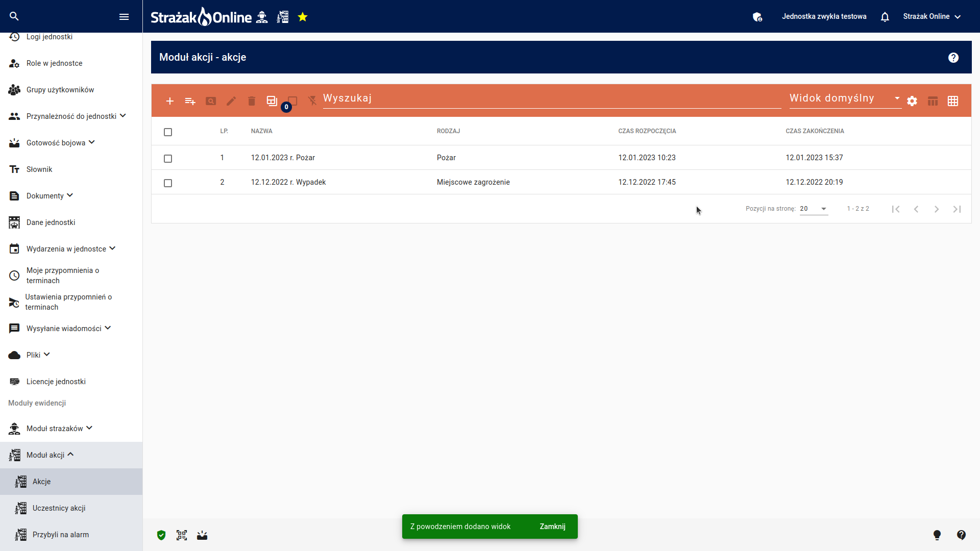Open Moje przypomnienia o terminach
The height and width of the screenshot is (551, 980).
[71, 275]
